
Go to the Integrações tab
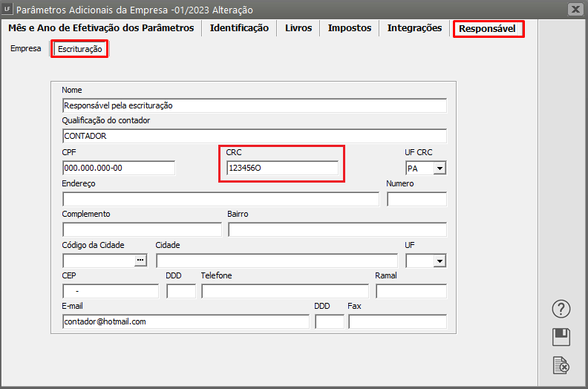click(x=414, y=28)
